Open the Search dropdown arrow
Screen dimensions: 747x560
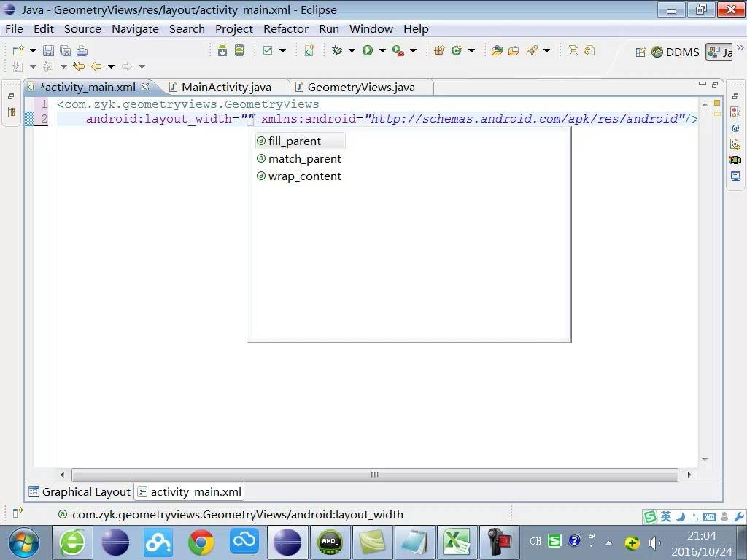(x=547, y=50)
